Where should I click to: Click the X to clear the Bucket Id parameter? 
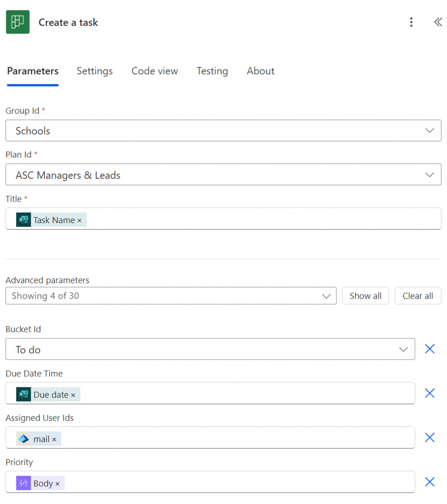tap(429, 349)
